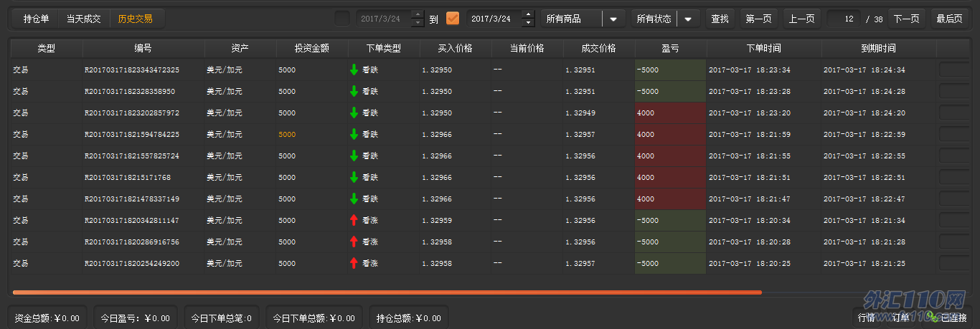
Task: Decrease the start date with the down stepper
Action: coord(418,23)
